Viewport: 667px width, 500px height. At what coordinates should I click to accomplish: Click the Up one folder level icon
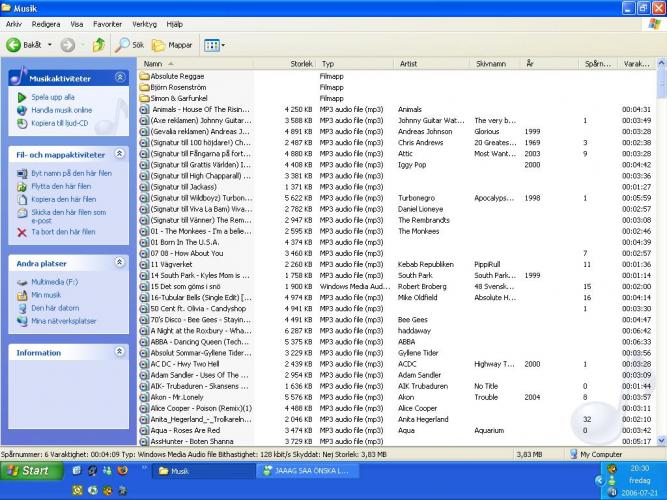(x=98, y=45)
